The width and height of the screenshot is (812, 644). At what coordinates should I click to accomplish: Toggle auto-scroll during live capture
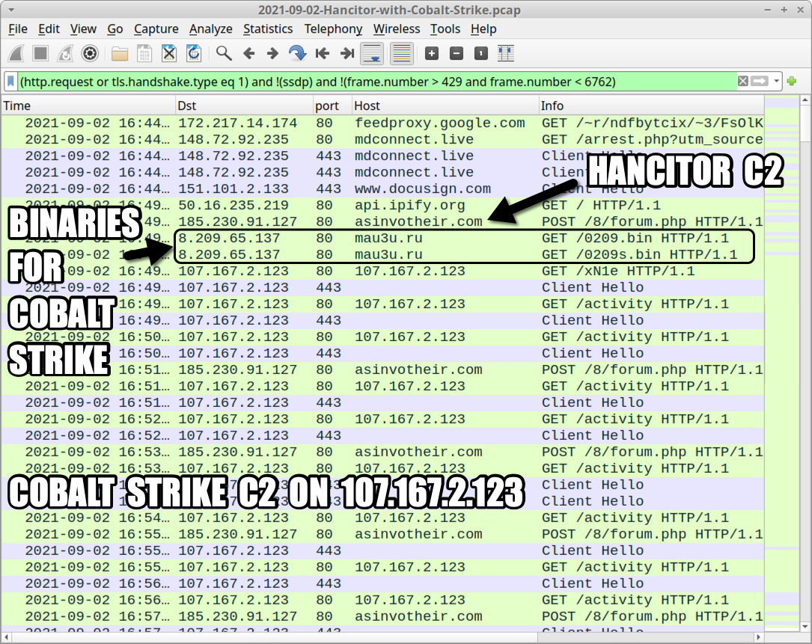tap(373, 53)
